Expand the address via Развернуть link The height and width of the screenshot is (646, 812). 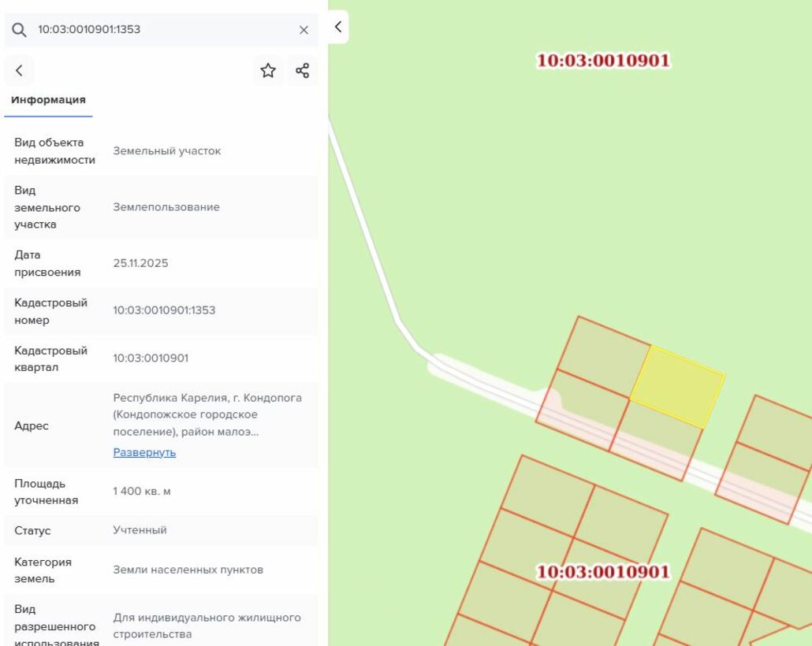click(x=144, y=452)
